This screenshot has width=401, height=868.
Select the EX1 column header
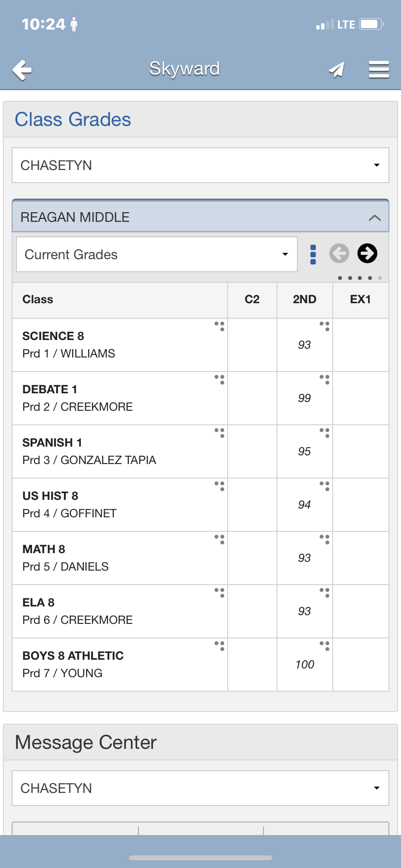pyautogui.click(x=360, y=299)
